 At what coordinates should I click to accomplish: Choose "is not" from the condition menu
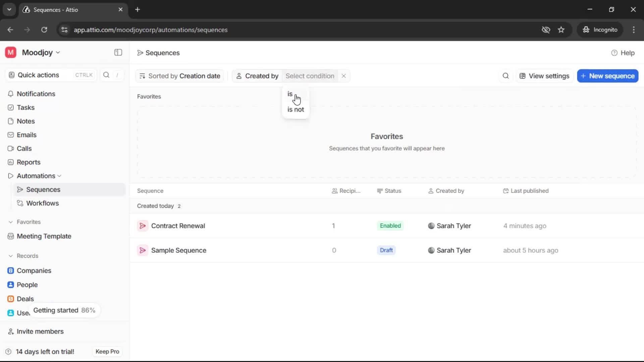pos(296,110)
